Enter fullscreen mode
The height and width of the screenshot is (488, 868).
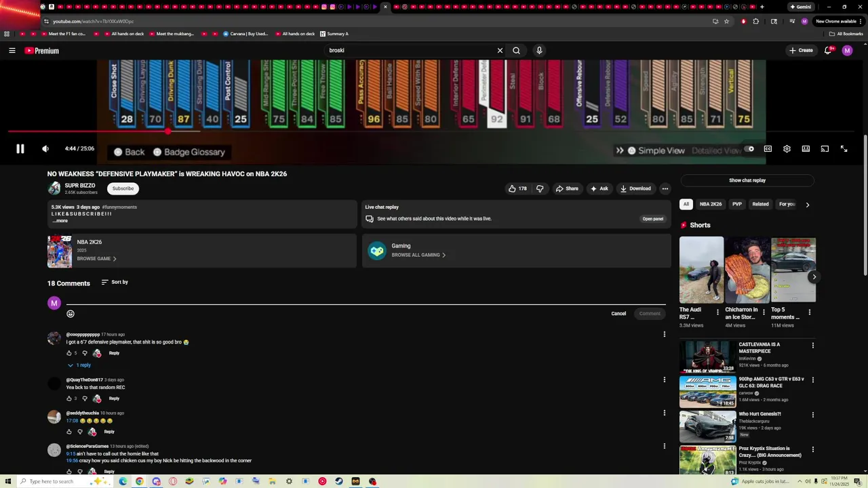point(844,149)
